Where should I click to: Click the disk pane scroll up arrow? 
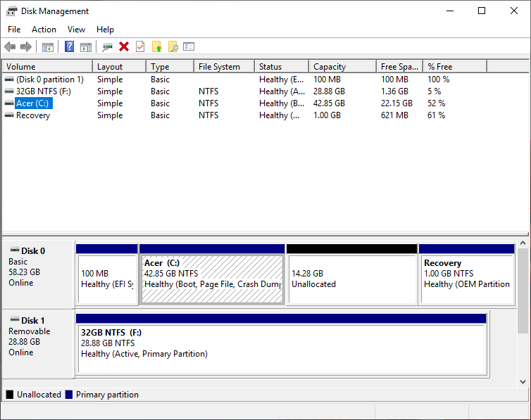523,243
